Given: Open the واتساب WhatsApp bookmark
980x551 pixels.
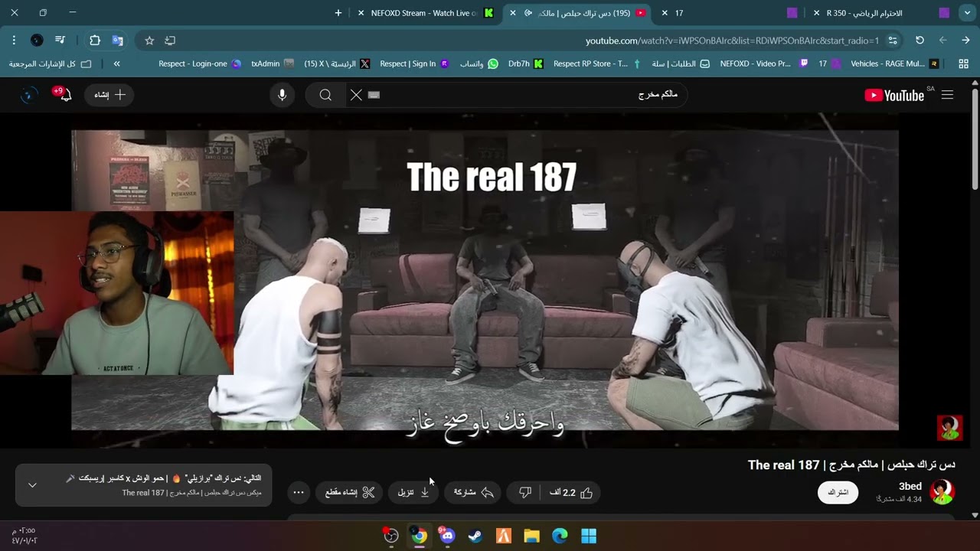Looking at the screenshot, I should 479,64.
